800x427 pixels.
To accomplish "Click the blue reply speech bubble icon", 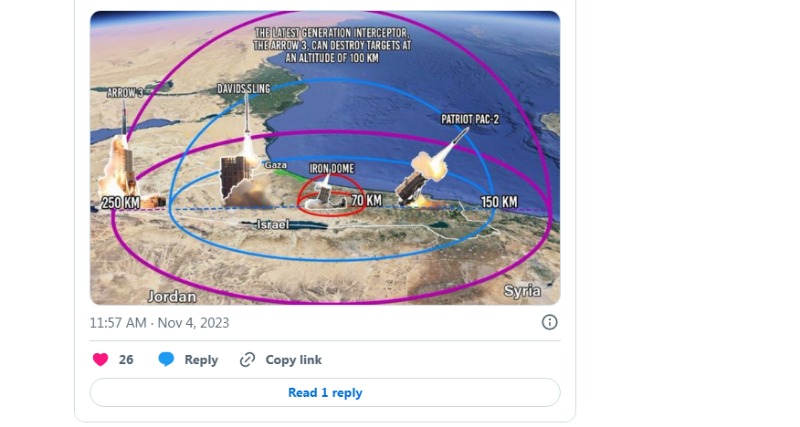I will click(166, 360).
